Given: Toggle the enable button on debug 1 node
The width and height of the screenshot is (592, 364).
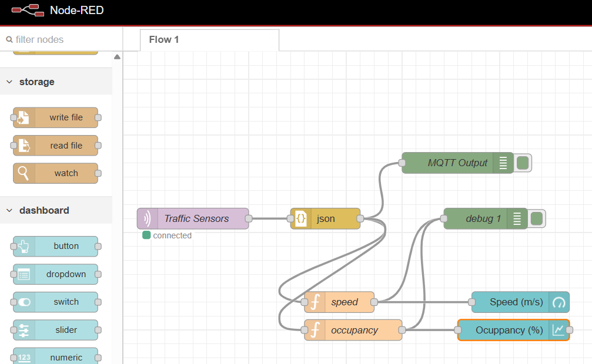Looking at the screenshot, I should [x=536, y=218].
